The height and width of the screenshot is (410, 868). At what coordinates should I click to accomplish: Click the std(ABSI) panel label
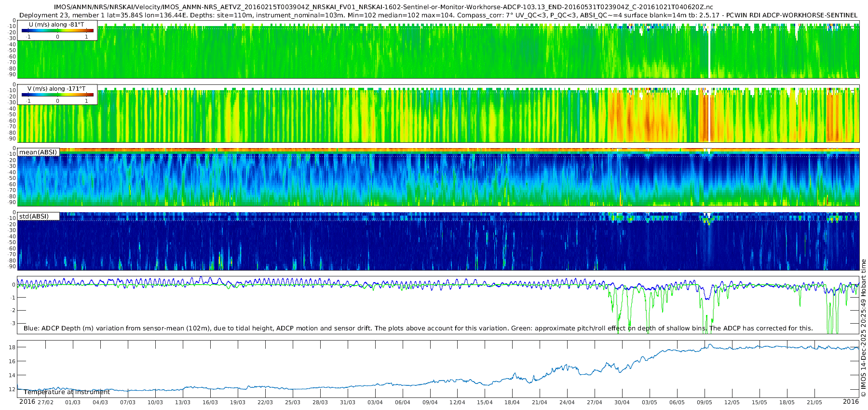coord(34,217)
